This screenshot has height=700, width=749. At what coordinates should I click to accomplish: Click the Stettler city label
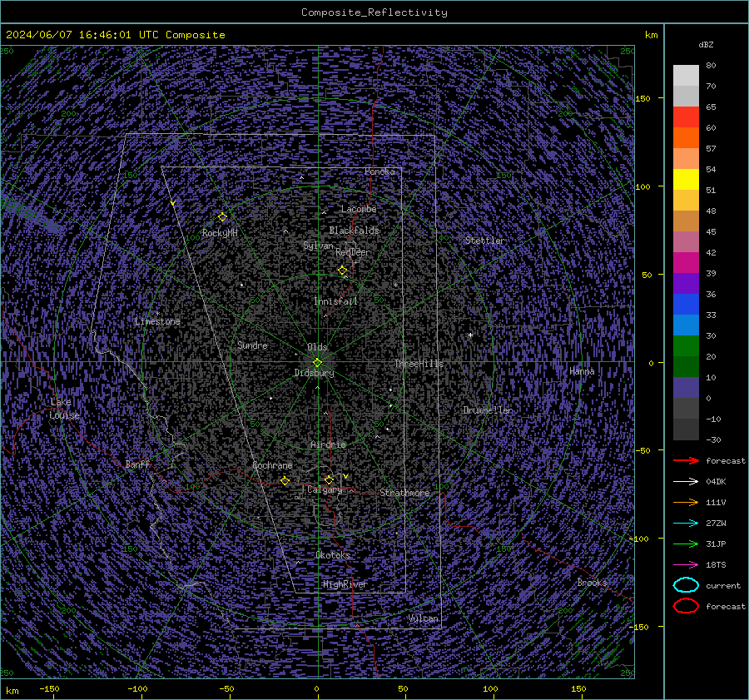click(x=484, y=241)
